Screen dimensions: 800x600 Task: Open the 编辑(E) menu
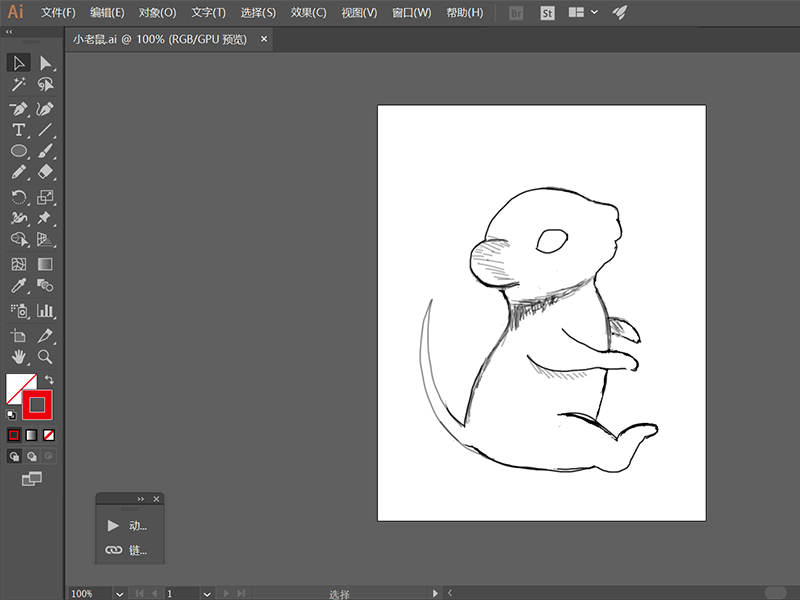coord(107,13)
